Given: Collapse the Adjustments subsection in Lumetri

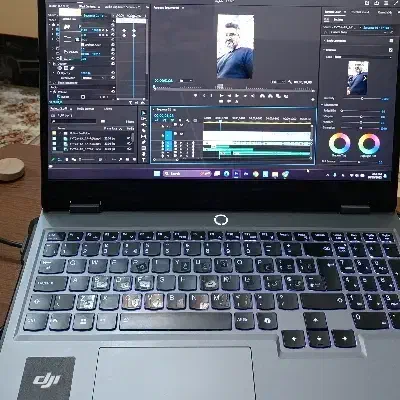Looking at the screenshot, I should click(323, 105).
